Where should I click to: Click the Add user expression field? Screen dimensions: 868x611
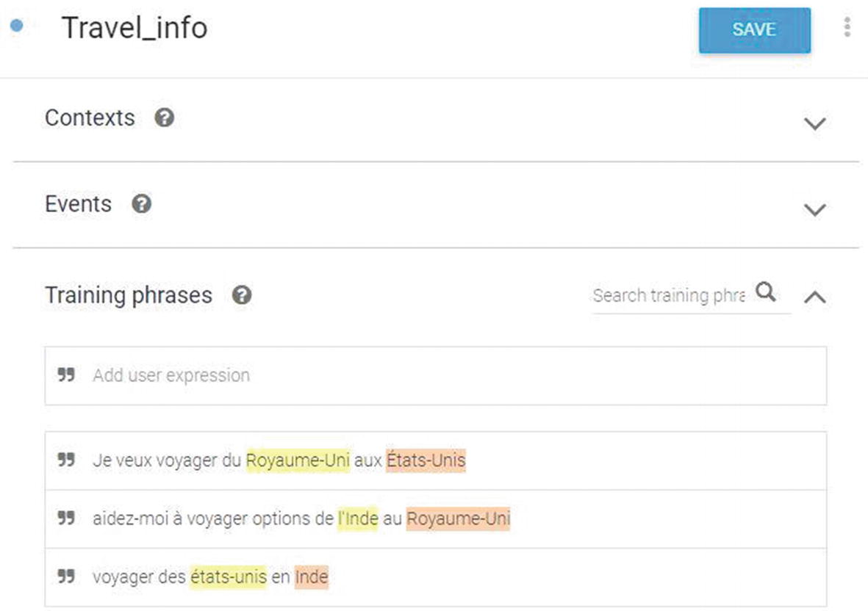tap(436, 376)
